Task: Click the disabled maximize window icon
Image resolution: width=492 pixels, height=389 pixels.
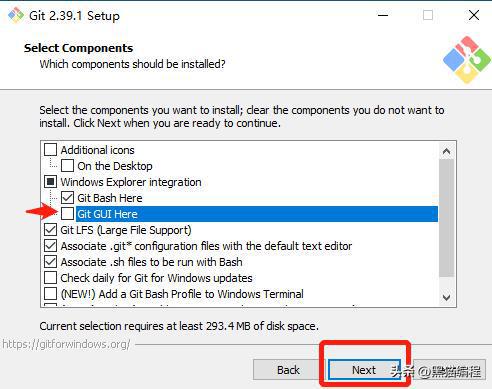Action: pyautogui.click(x=428, y=15)
